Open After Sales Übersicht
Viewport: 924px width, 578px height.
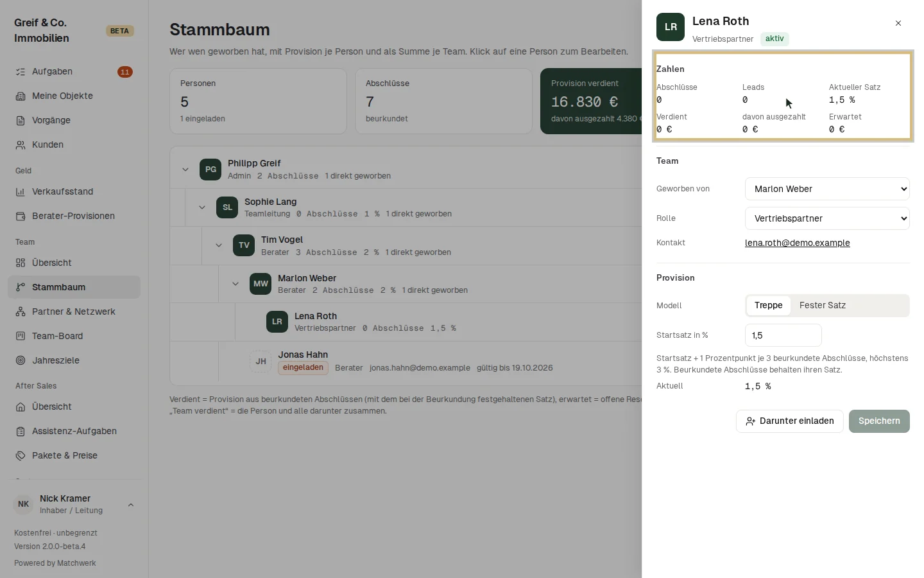[74, 407]
